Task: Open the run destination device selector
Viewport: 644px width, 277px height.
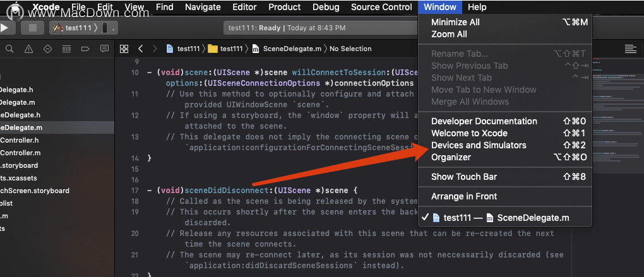Action: [109, 28]
